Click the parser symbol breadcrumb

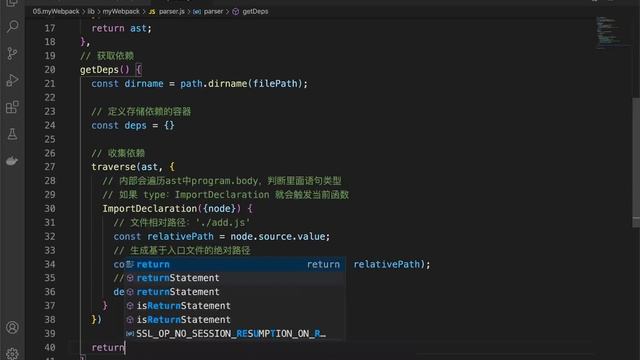(209, 11)
